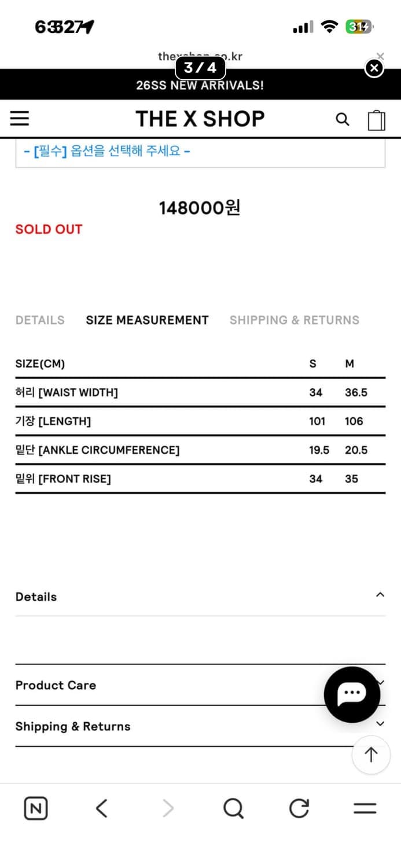Open Naver home N icon in bottom bar

36,808
